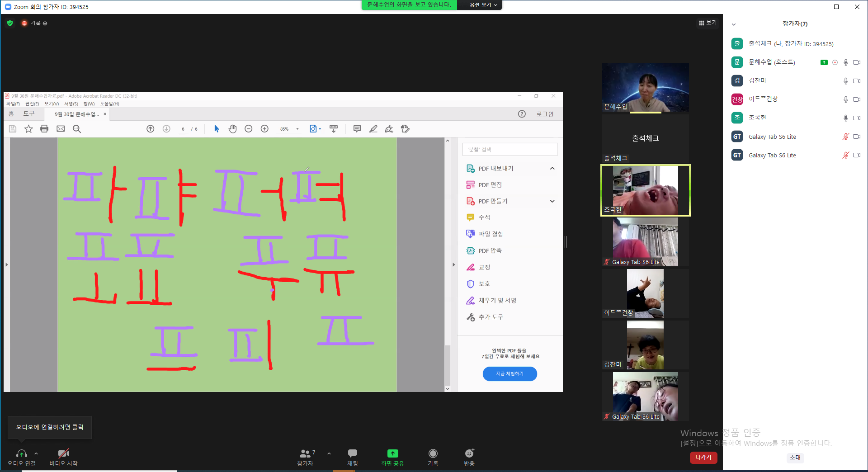The width and height of the screenshot is (868, 472).
Task: Click microphone icon beside 김찬미
Action: [845, 81]
